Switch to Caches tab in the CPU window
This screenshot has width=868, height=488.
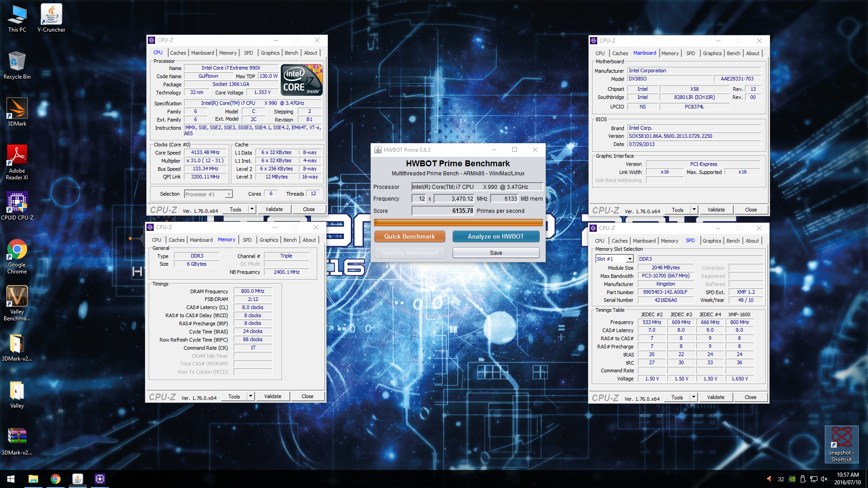tap(178, 53)
